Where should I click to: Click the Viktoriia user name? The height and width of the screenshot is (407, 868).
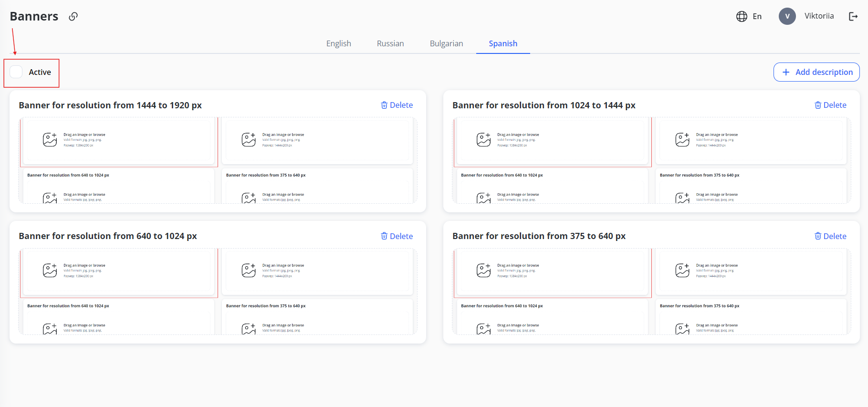(819, 16)
